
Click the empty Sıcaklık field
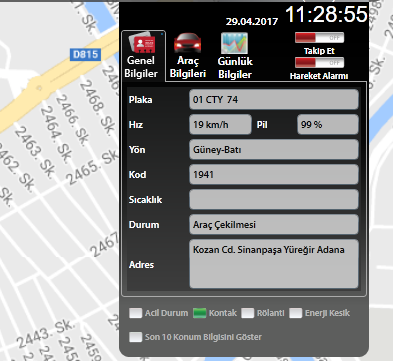(274, 200)
